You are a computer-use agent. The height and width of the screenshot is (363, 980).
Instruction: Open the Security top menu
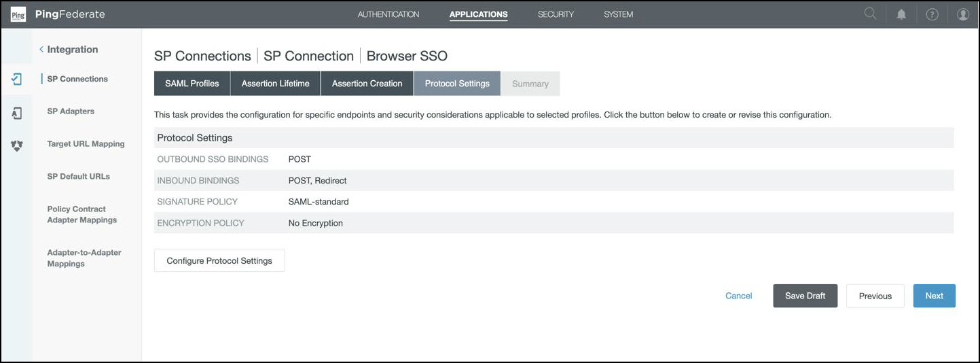556,14
